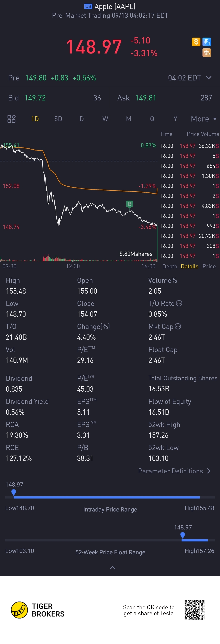
Task: Tap the green B marker on chart
Action: pyautogui.click(x=130, y=204)
